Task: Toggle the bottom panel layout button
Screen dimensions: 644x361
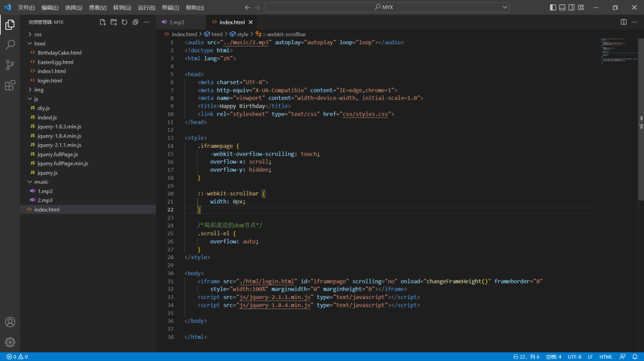Action: coord(562,7)
